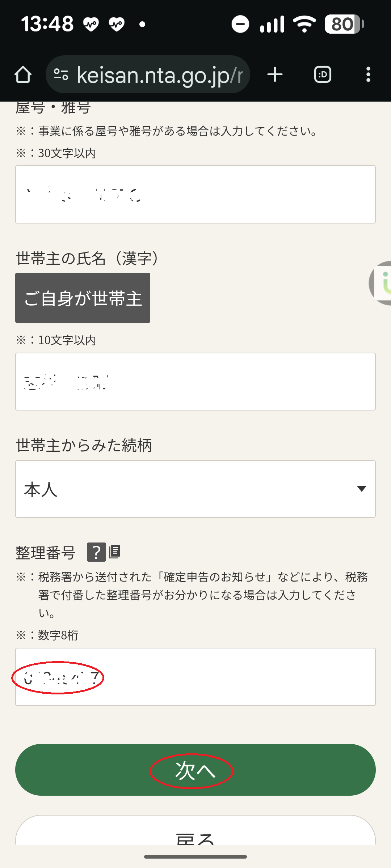The width and height of the screenshot is (391, 868).
Task: Focus the 屋号・雅号 text field
Action: coord(195,195)
